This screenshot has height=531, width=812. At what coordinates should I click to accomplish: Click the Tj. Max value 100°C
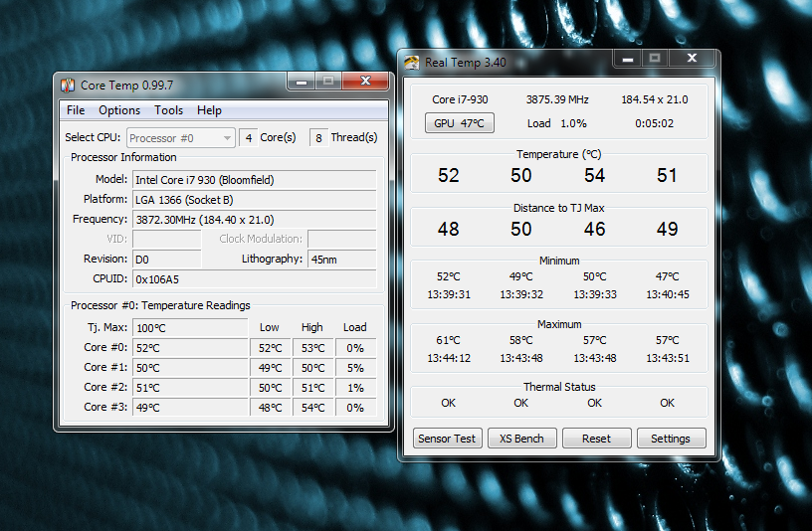click(x=190, y=327)
